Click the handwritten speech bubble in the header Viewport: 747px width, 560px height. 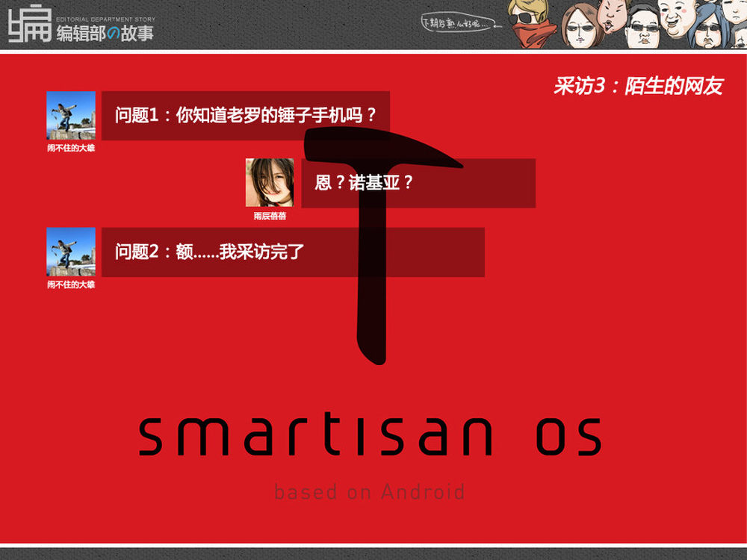point(460,22)
